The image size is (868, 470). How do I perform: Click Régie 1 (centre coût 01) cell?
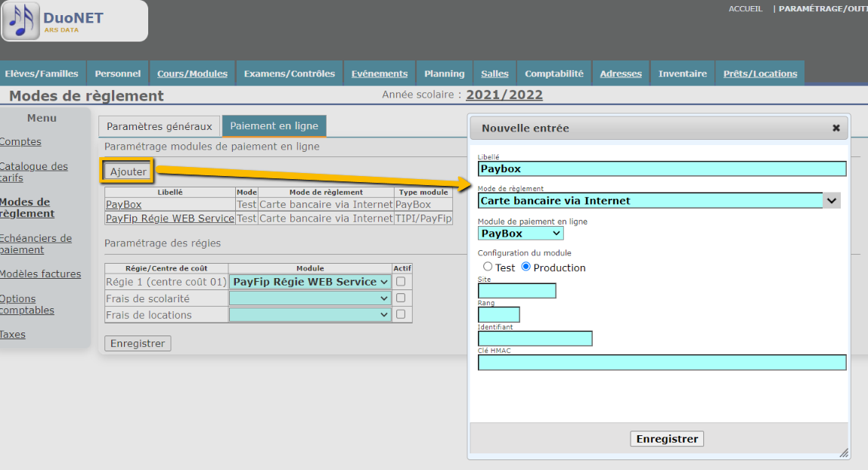click(166, 282)
